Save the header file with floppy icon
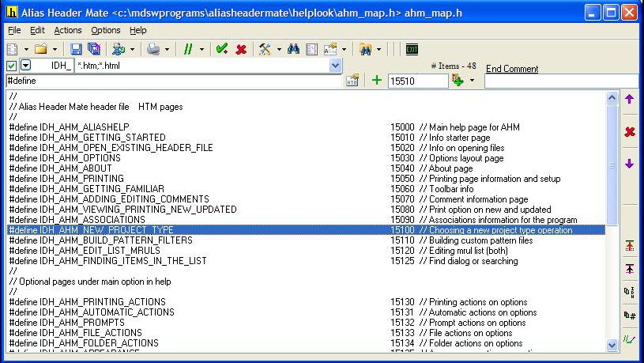 [x=76, y=49]
